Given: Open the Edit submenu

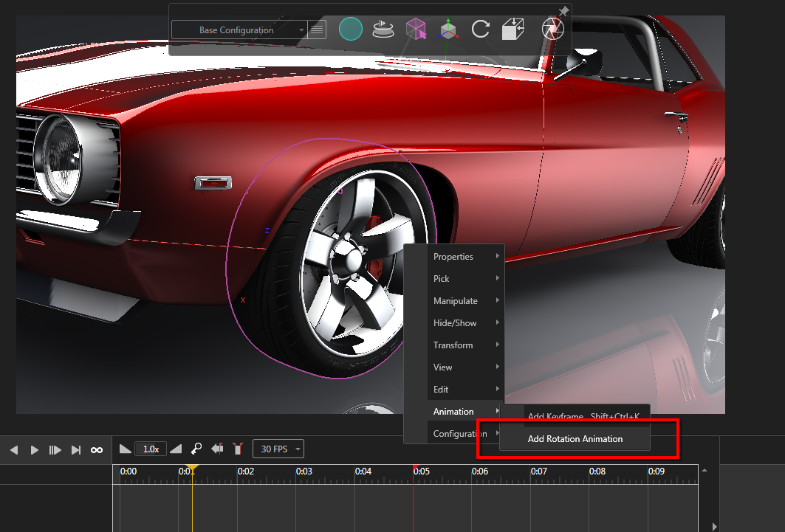Looking at the screenshot, I should 465,389.
